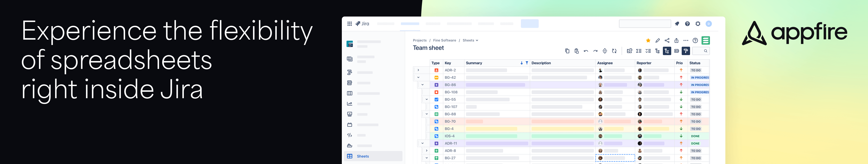868x164 pixels.
Task: Go to Fine Software breadcrumb
Action: click(445, 40)
